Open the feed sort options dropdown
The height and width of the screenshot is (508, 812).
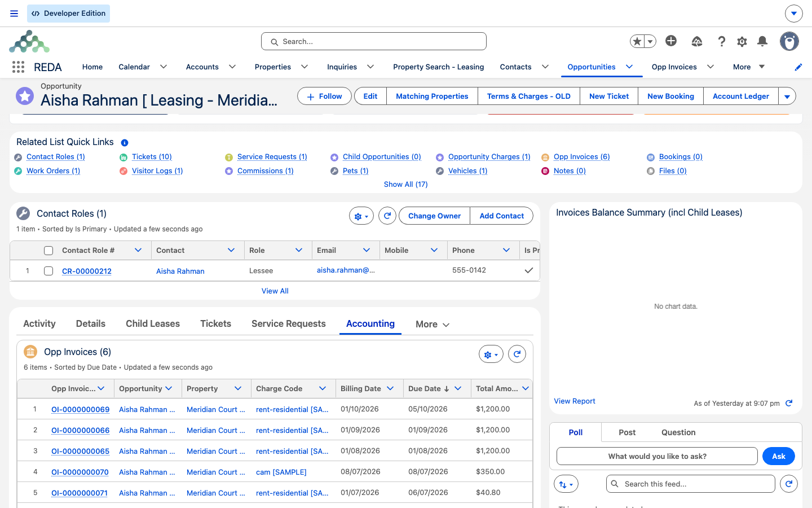click(566, 484)
